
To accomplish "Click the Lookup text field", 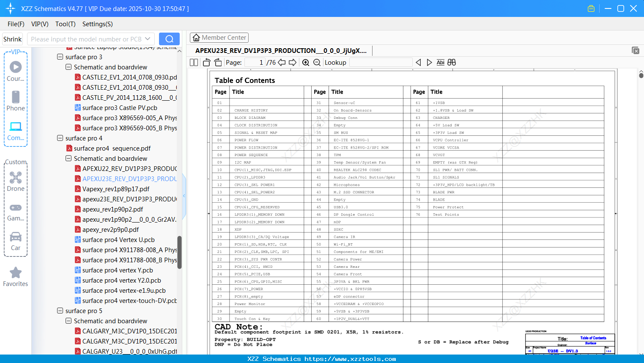I will click(x=381, y=63).
